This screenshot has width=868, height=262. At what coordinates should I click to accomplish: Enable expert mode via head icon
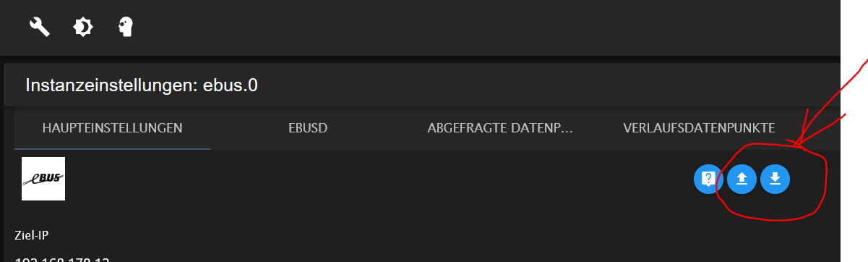pos(126,28)
